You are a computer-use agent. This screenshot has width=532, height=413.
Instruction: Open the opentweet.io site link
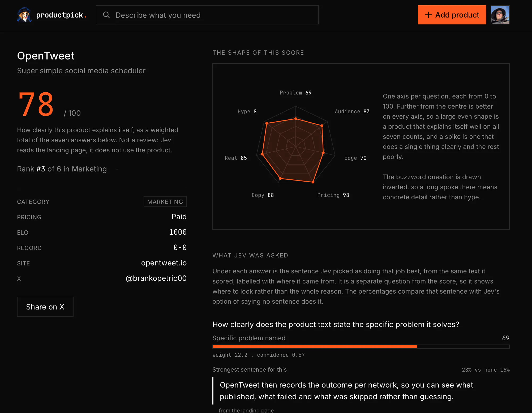pyautogui.click(x=164, y=263)
